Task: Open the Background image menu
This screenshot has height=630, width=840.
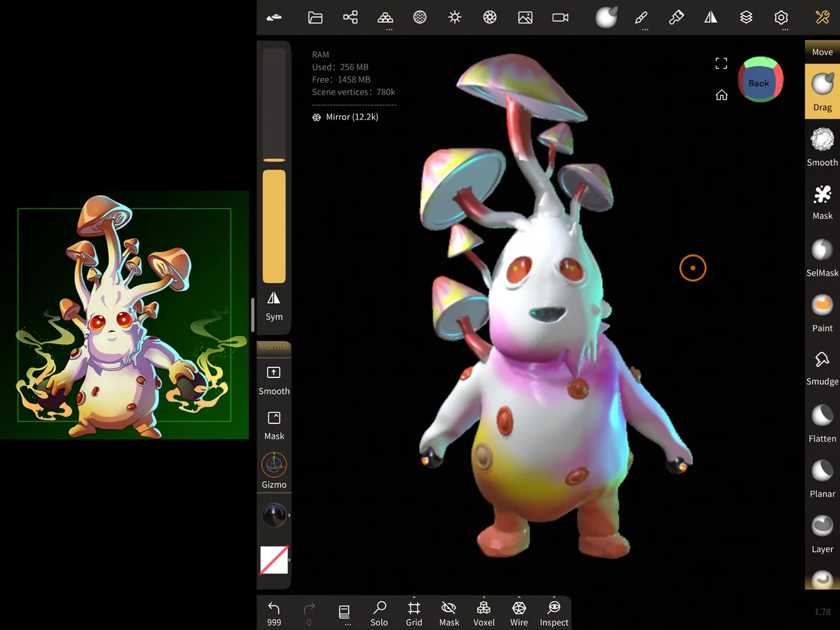Action: click(x=525, y=18)
